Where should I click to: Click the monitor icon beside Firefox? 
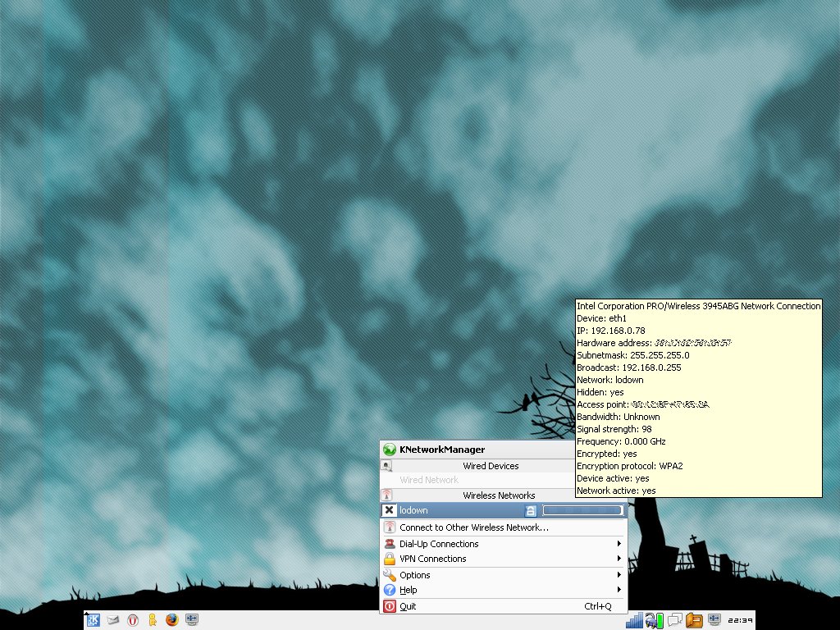(192, 620)
